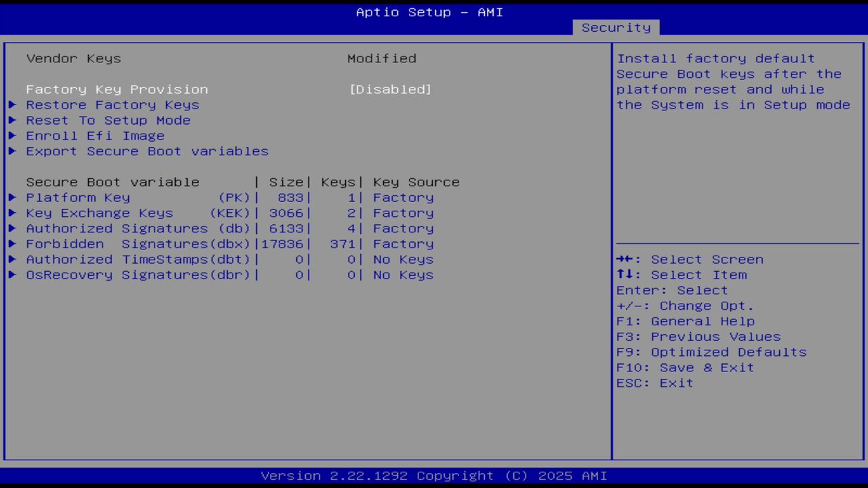Screen dimensions: 868x488
Task: Click the arrow beside Export Secure Boot variables
Action: pyautogui.click(x=12, y=151)
